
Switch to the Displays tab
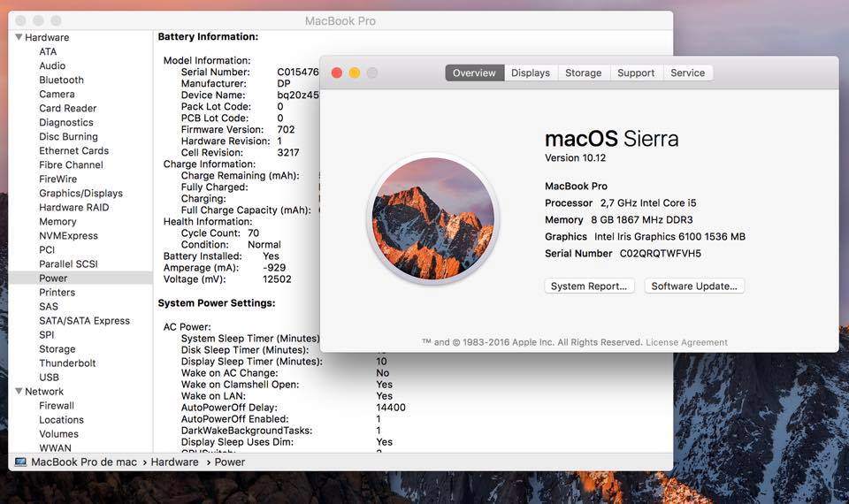point(531,73)
